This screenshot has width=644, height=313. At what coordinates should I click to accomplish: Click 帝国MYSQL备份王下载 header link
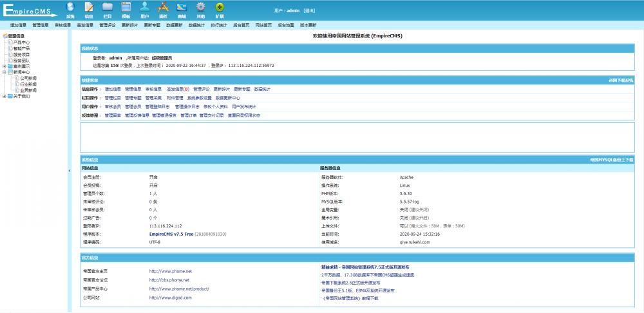point(612,159)
